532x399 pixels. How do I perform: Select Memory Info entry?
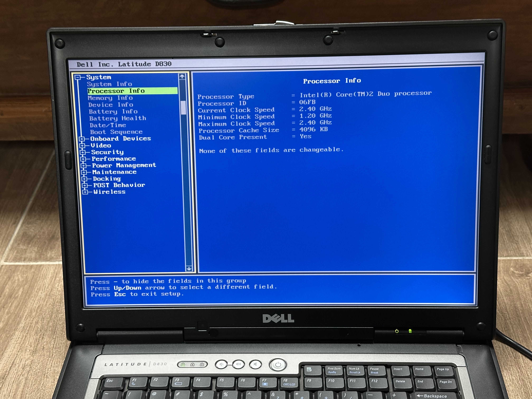tap(110, 98)
